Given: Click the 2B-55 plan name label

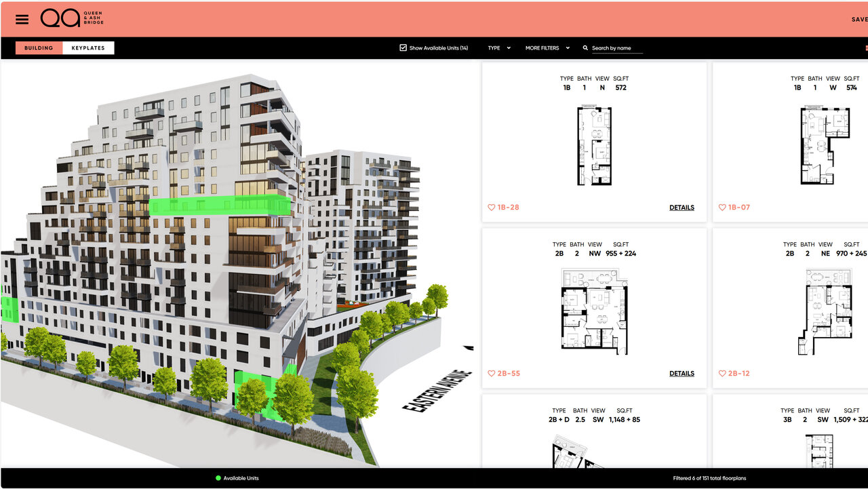Looking at the screenshot, I should point(509,374).
